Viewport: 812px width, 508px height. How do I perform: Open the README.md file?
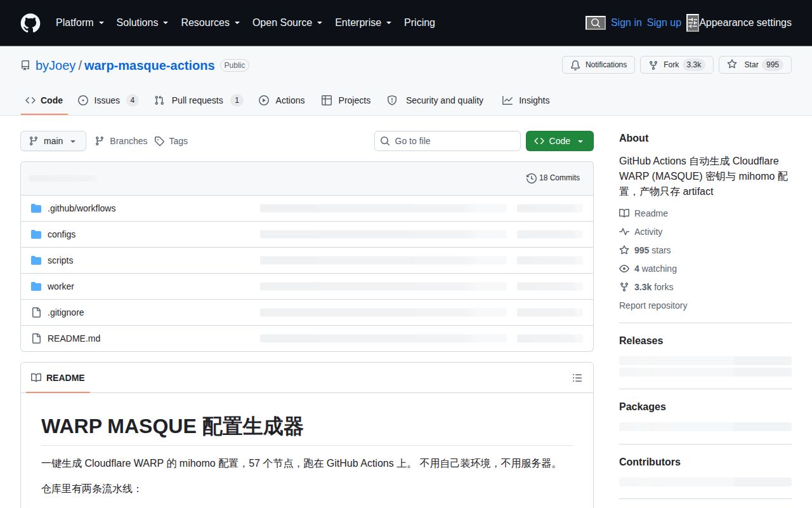[x=74, y=338]
